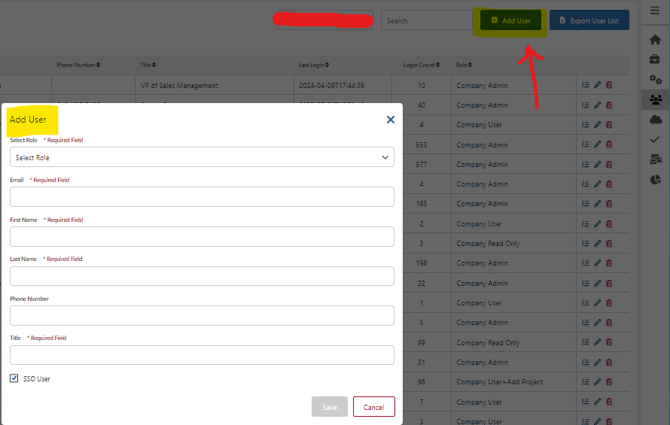
Task: Sort the table by Title column header
Action: click(149, 64)
